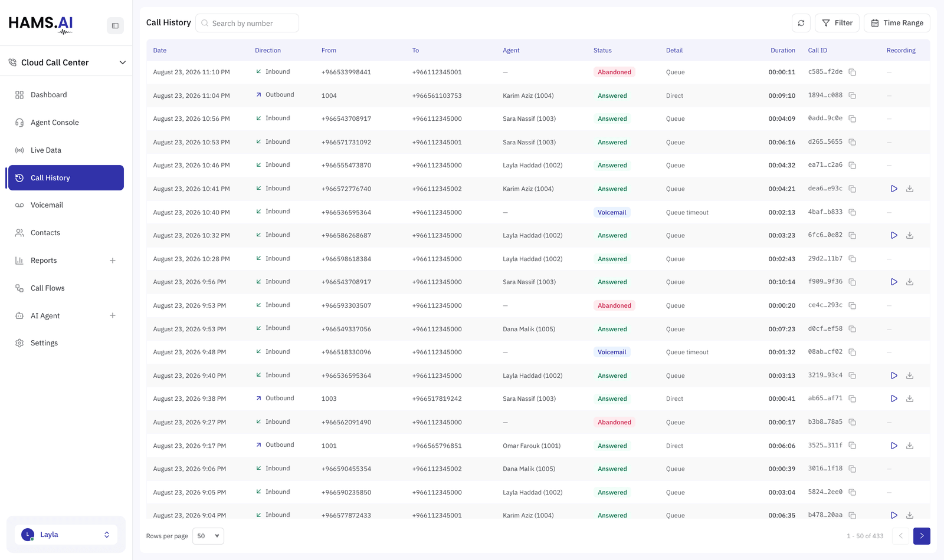Go to Agent Console
The image size is (944, 560).
(x=66, y=123)
